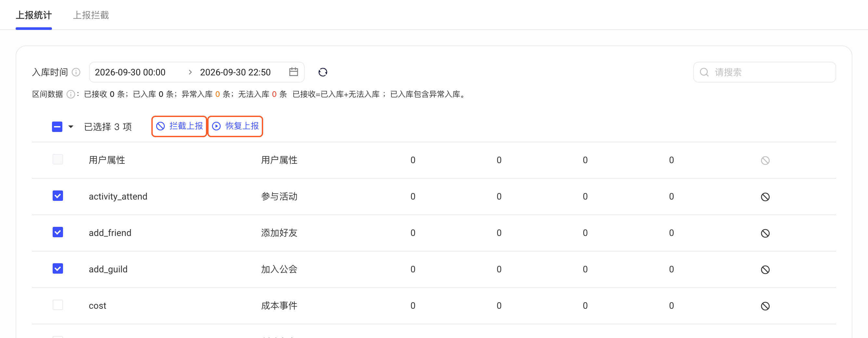This screenshot has width=868, height=338.
Task: Click the 已选择 3 项 selection label
Action: (108, 127)
